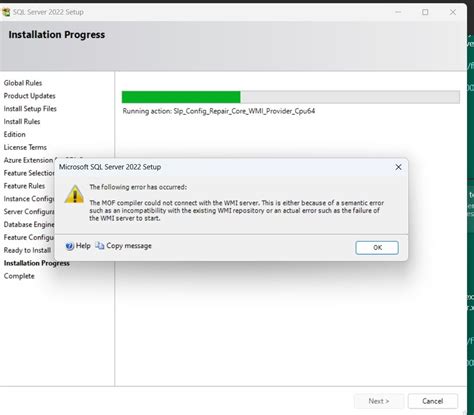This screenshot has height=415, width=474.
Task: Click the greyed Next > button
Action: (379, 401)
